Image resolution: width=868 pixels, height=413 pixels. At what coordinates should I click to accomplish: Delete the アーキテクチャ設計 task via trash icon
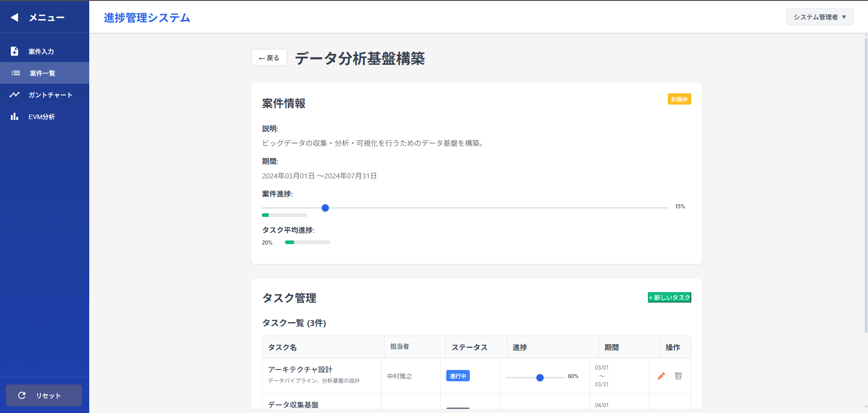pyautogui.click(x=678, y=376)
